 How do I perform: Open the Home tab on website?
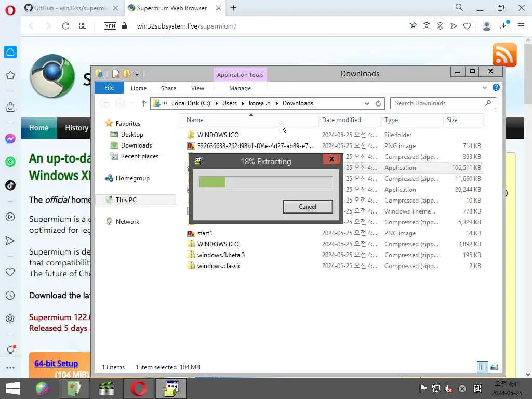[x=38, y=128]
